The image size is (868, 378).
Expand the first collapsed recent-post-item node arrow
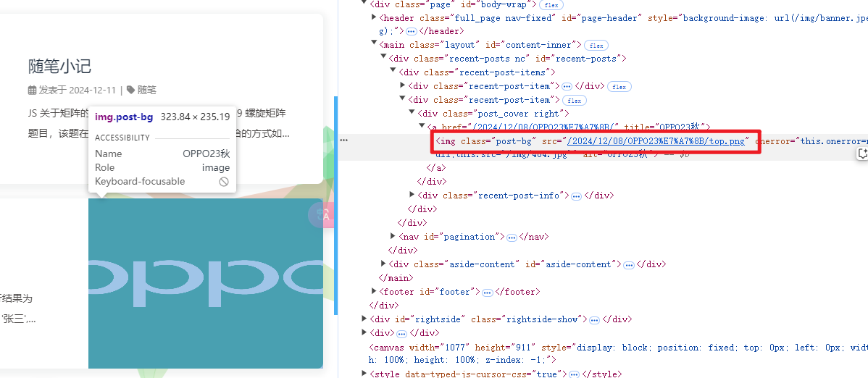pos(402,85)
